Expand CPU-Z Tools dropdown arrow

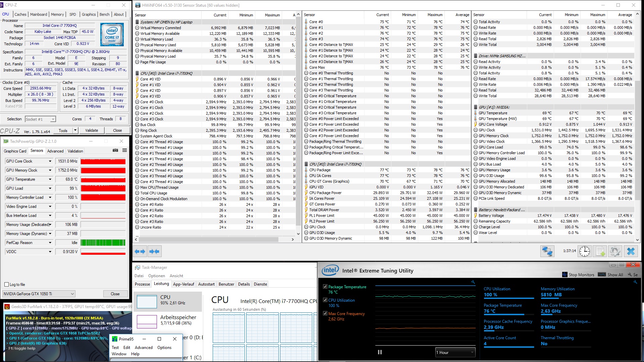coord(75,130)
